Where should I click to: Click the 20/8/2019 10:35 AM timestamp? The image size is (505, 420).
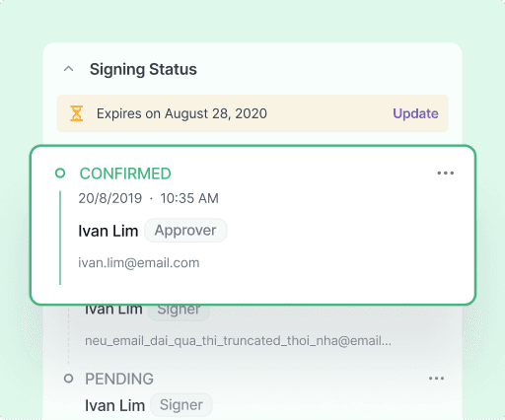(148, 198)
